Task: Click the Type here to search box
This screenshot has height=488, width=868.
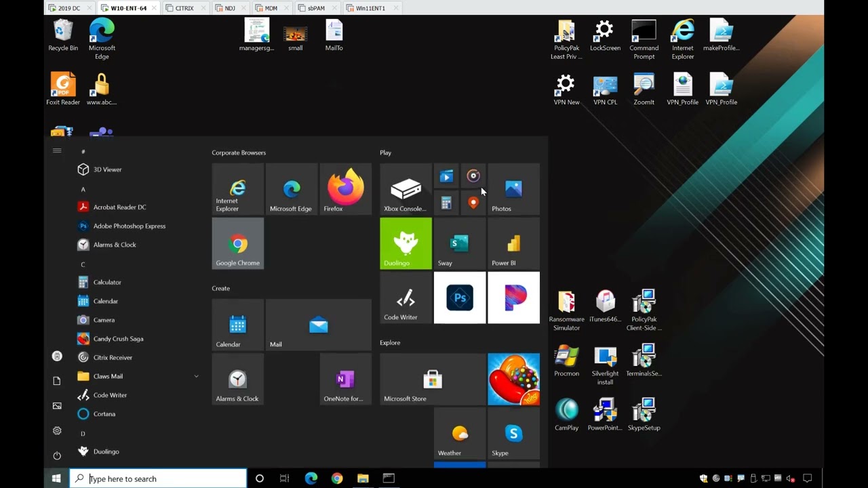Action: coord(159,479)
